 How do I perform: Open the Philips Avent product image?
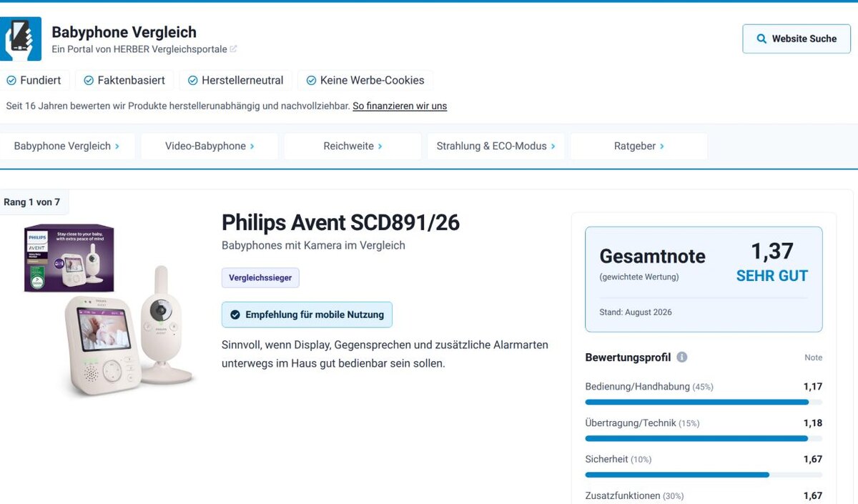coord(109,310)
